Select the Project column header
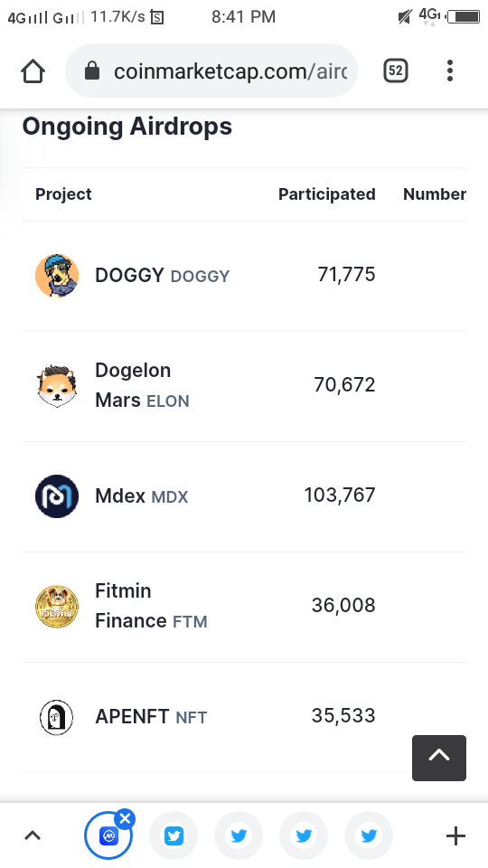Screen dimensions: 488x868 pos(63,194)
